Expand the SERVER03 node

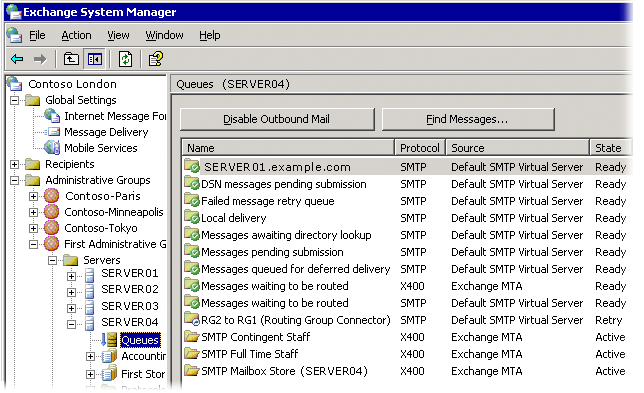click(x=71, y=308)
